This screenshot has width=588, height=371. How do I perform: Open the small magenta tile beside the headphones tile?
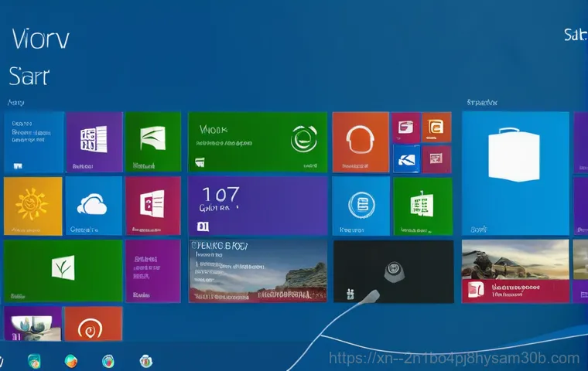point(405,128)
